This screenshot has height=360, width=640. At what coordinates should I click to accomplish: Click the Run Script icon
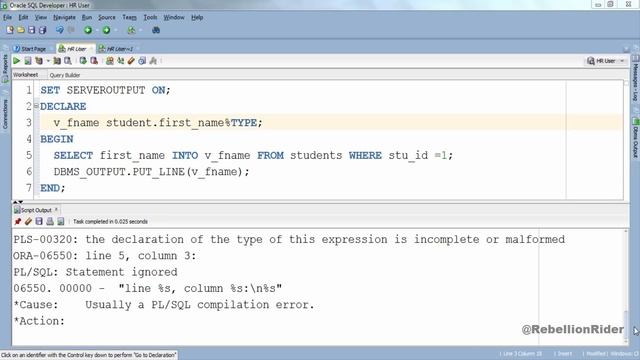tap(28, 61)
